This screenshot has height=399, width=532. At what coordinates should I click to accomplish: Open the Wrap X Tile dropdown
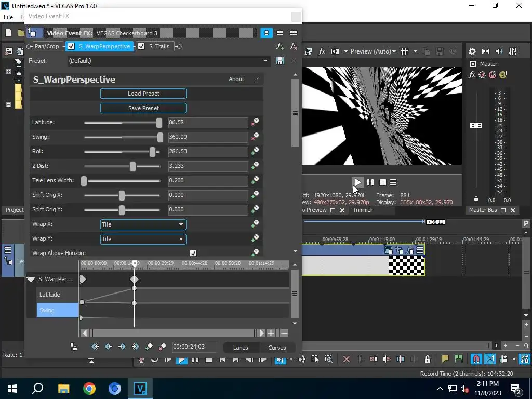143,224
